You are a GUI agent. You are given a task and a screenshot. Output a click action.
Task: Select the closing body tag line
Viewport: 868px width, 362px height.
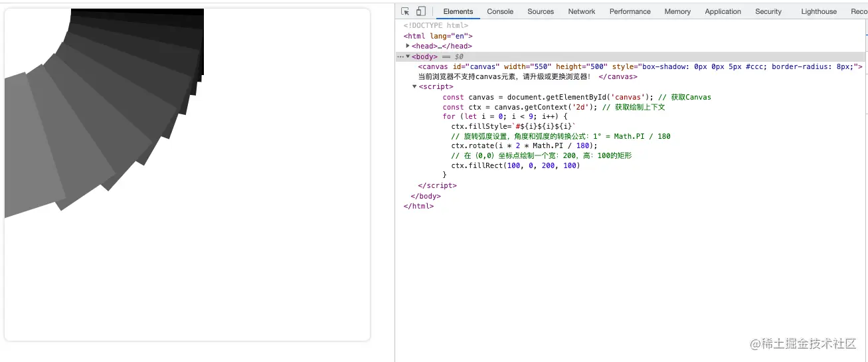(x=426, y=196)
